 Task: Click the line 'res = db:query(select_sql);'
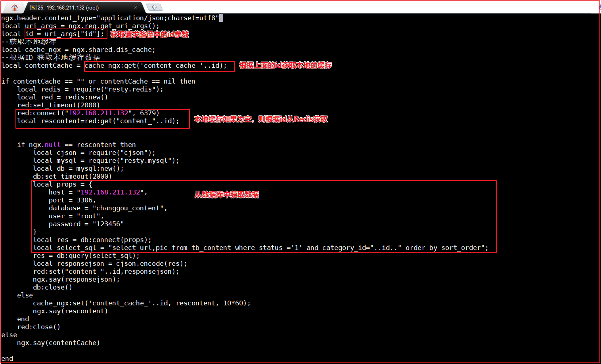(x=86, y=255)
